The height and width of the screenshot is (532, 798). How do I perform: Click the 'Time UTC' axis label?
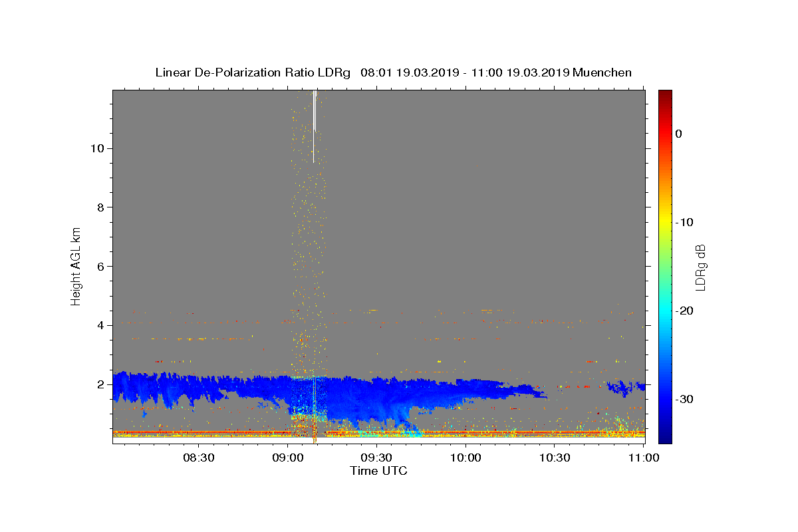[378, 471]
